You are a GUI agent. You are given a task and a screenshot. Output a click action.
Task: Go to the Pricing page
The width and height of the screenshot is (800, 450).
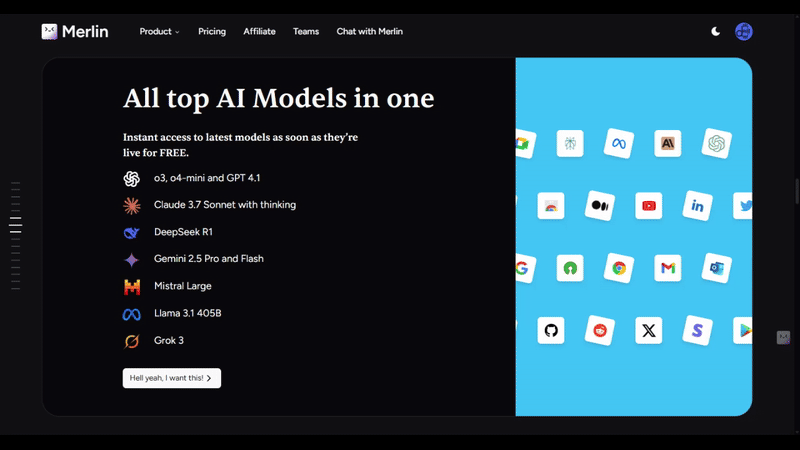[x=212, y=32]
